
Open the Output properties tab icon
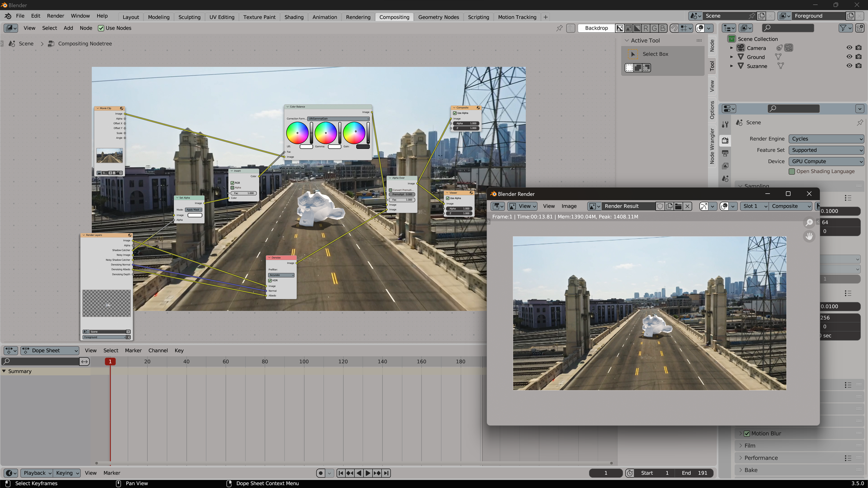[x=725, y=153]
